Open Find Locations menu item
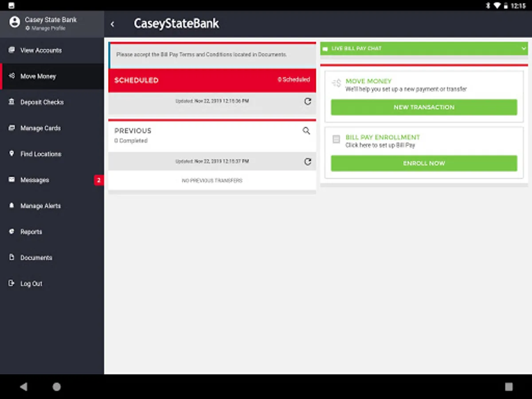The image size is (532, 399). pyautogui.click(x=52, y=154)
